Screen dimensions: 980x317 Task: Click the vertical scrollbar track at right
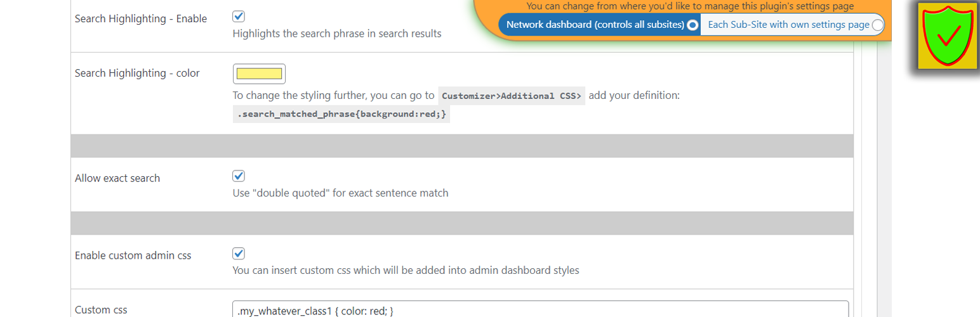pyautogui.click(x=884, y=158)
